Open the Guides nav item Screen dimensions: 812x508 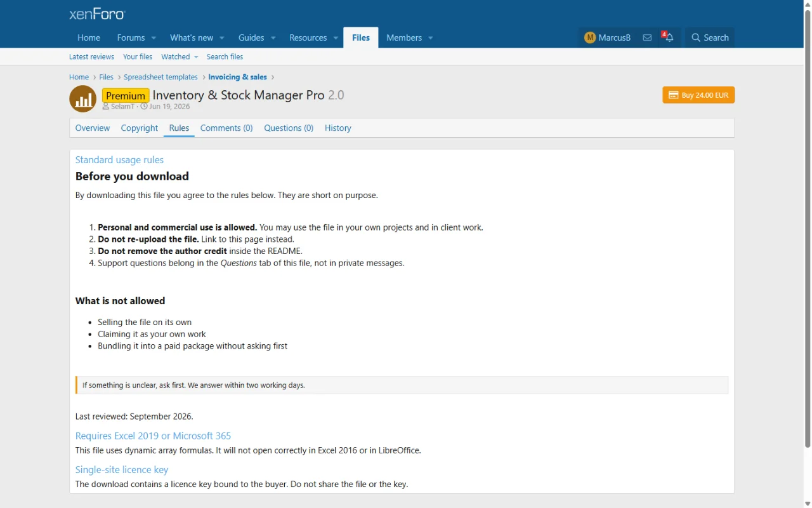pos(251,37)
